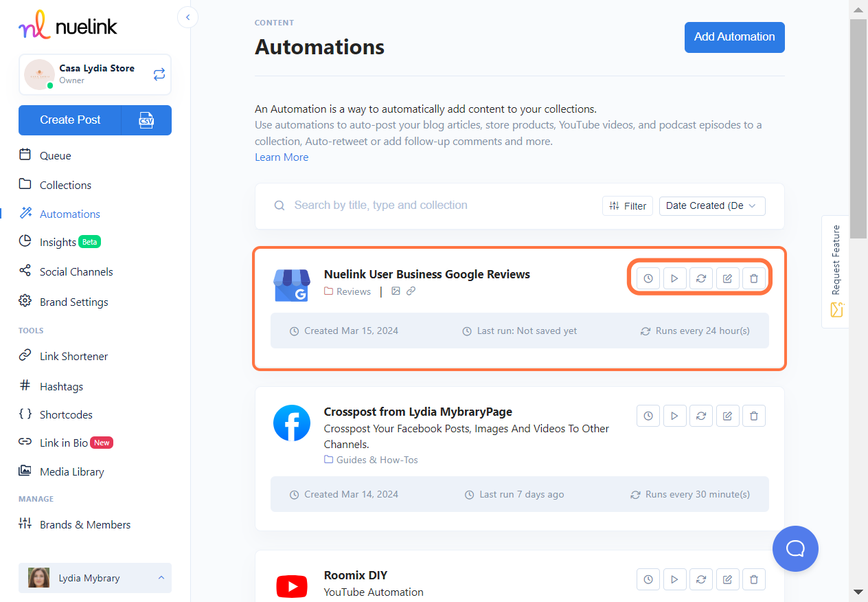
Task: Refresh the Nuelink User Business Google Reviews automation
Action: (701, 278)
